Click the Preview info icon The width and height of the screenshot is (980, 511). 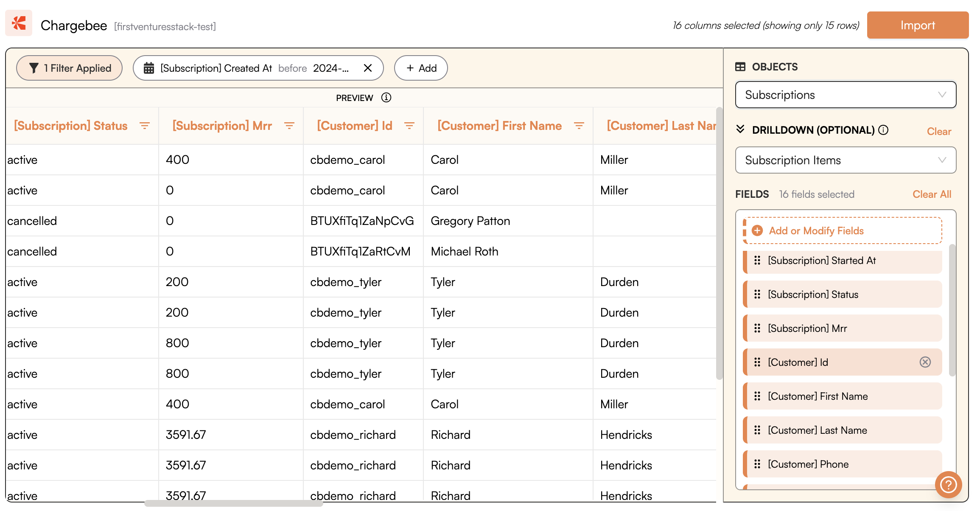pos(386,98)
